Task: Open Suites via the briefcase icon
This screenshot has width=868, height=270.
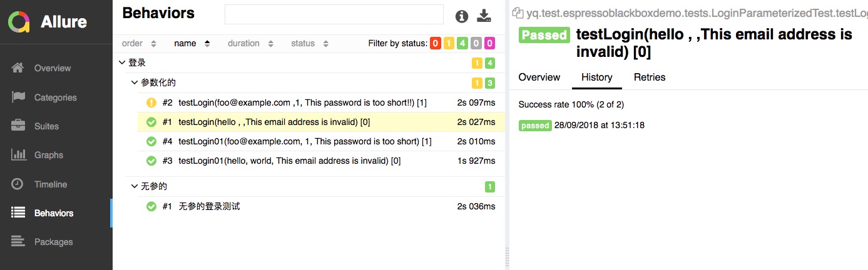Action: tap(18, 126)
